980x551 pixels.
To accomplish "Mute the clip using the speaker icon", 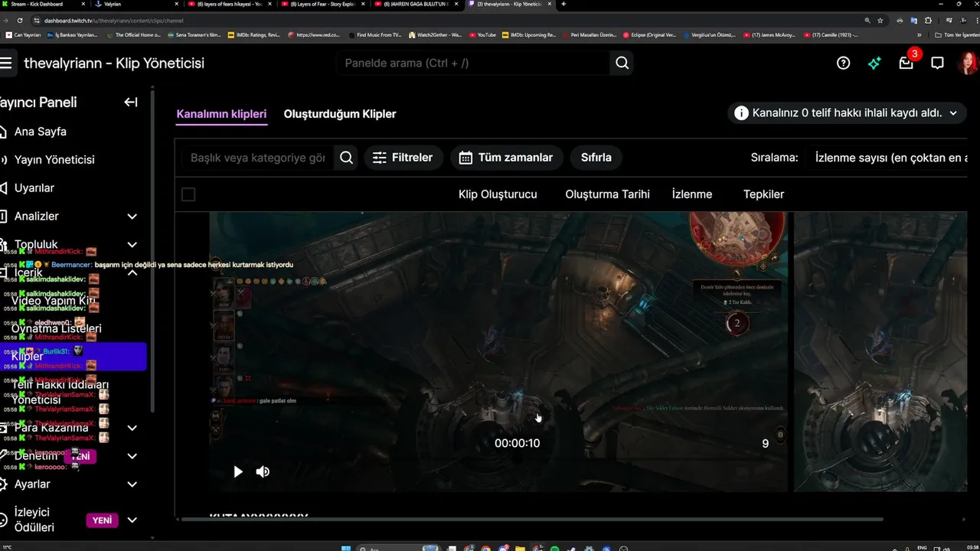I will (x=263, y=471).
